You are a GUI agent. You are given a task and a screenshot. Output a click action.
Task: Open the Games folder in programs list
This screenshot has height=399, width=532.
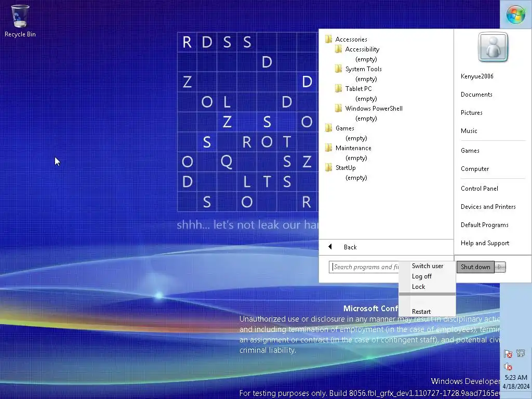pyautogui.click(x=345, y=128)
